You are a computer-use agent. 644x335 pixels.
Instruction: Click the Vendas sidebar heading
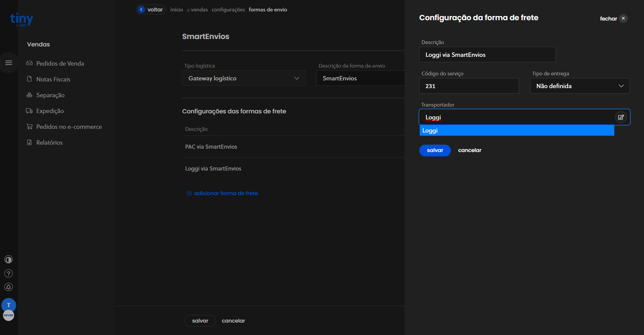(x=38, y=44)
